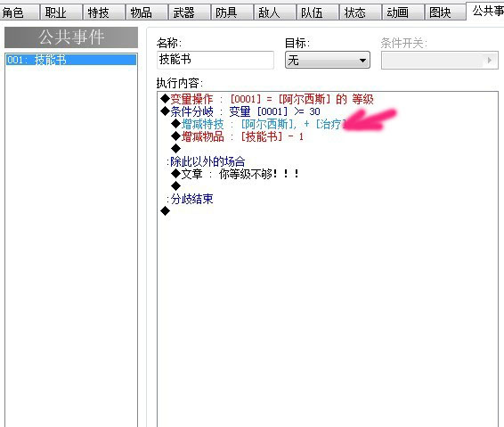504x427 pixels.
Task: Select the 文章 你等级不够 line
Action: click(235, 174)
